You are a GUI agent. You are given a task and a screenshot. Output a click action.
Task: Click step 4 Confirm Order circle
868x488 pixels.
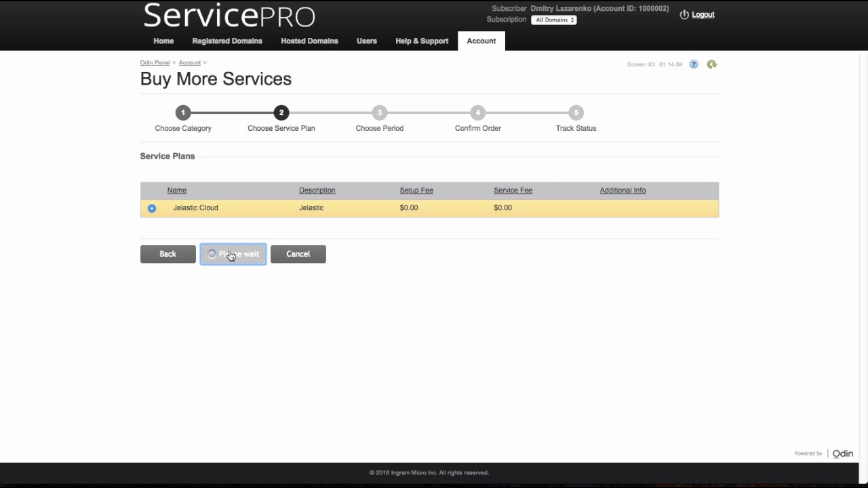point(478,113)
